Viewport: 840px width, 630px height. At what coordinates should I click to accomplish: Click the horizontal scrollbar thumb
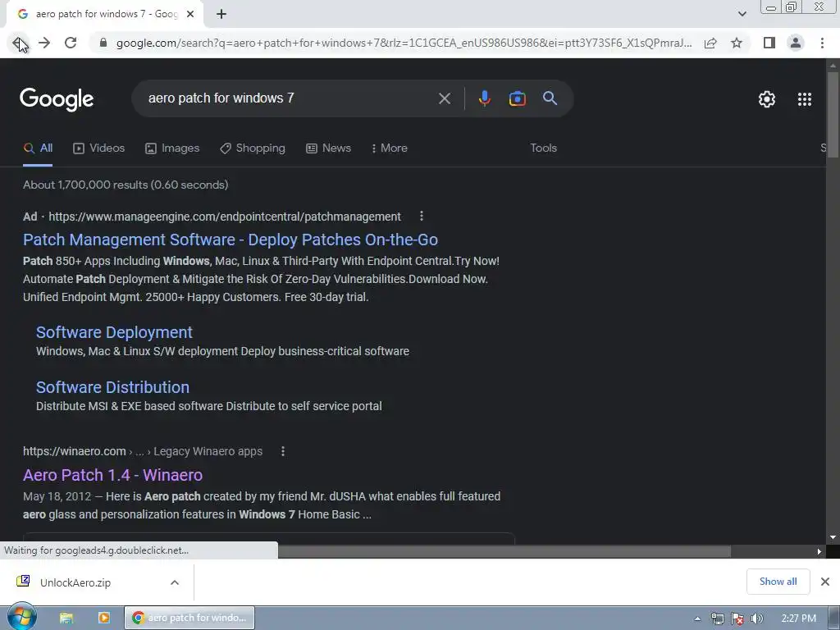tap(504, 551)
